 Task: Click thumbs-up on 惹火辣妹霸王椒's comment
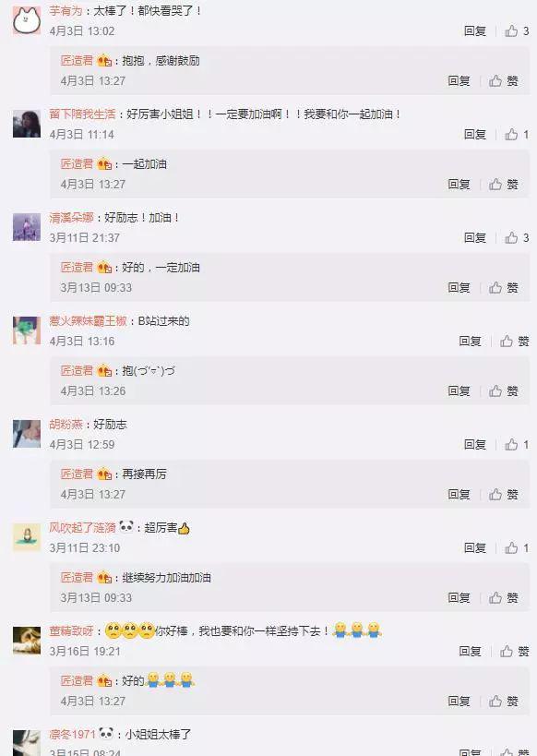(x=514, y=342)
